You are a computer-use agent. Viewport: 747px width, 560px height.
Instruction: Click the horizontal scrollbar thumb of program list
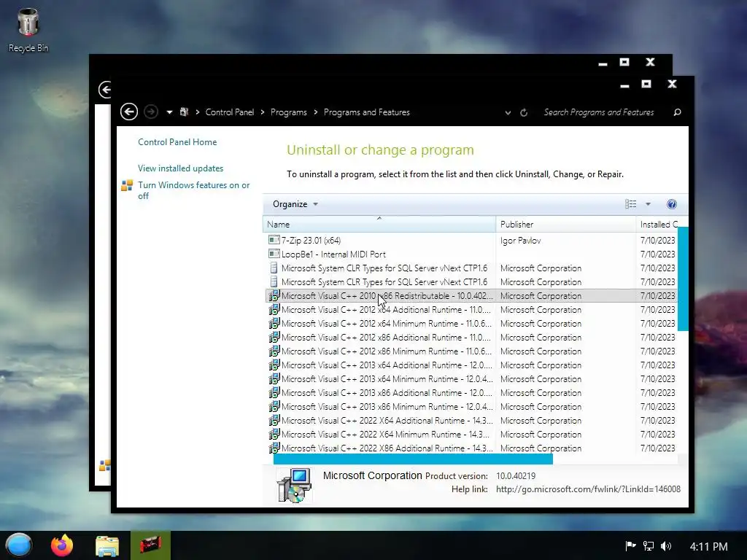coord(413,459)
